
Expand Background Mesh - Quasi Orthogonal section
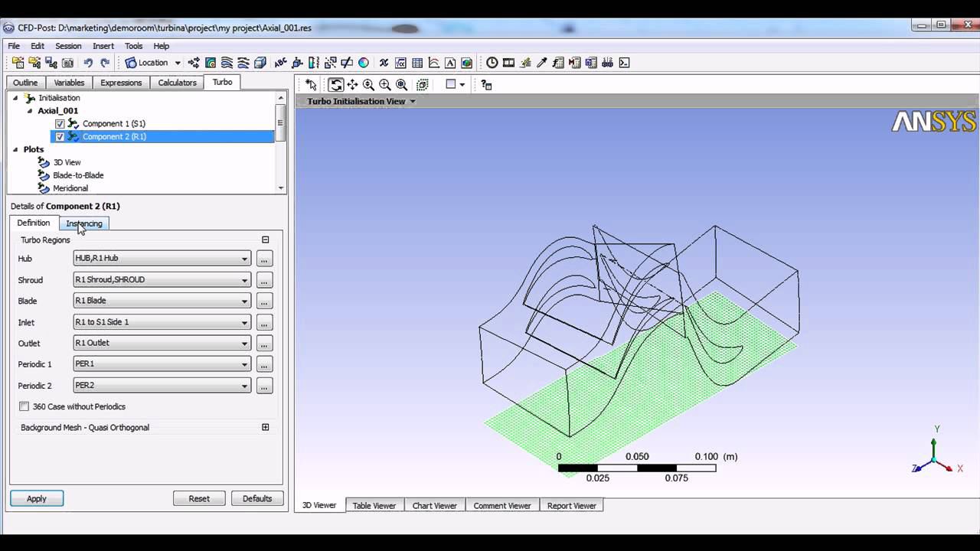[x=266, y=427]
